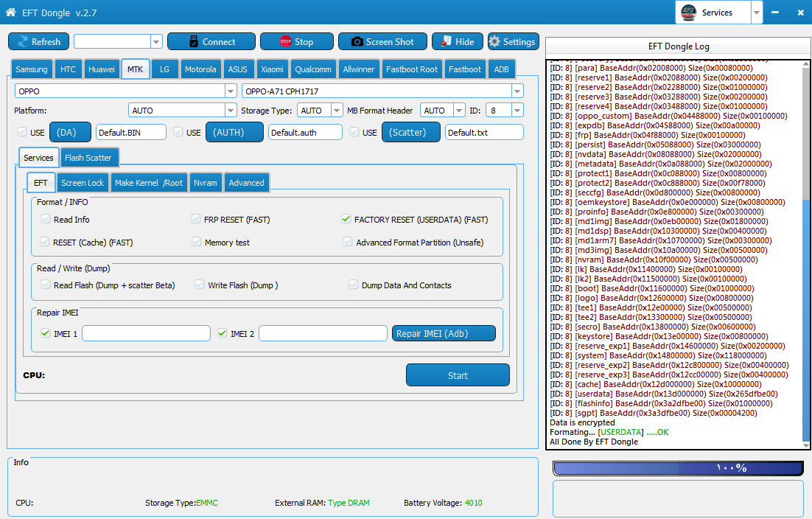The image size is (812, 519).
Task: Click the IMEI 2 input field
Action: click(x=323, y=333)
